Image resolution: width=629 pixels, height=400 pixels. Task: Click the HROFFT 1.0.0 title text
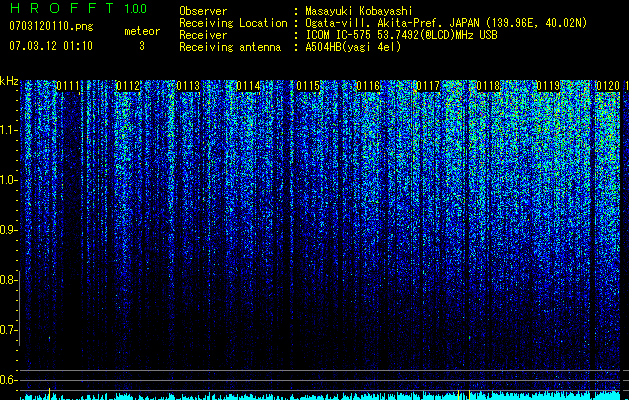pos(78,8)
